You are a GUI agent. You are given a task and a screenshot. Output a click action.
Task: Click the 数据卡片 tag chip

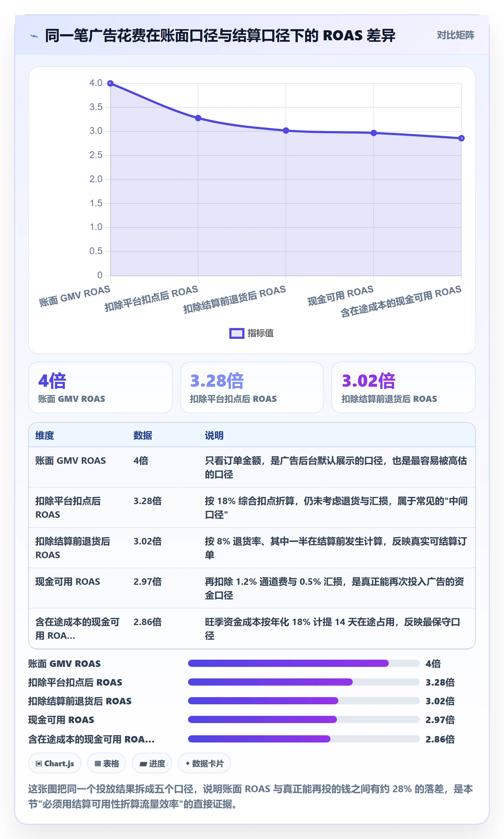point(204,763)
